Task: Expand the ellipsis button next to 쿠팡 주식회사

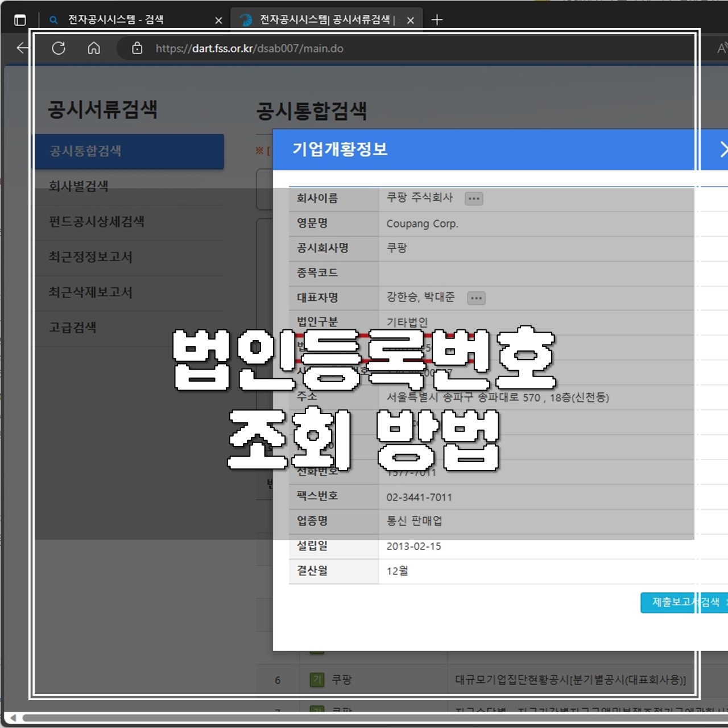Action: tap(474, 198)
